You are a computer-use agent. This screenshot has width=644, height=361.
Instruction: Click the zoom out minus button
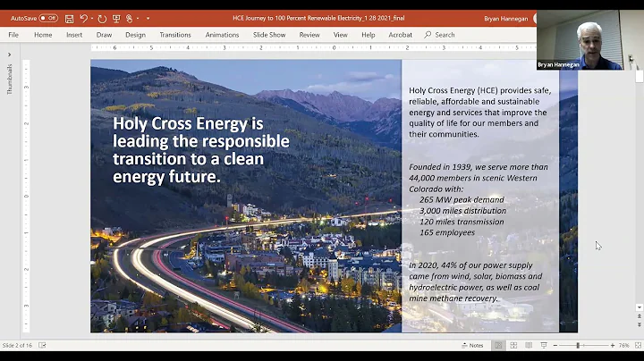point(555,346)
